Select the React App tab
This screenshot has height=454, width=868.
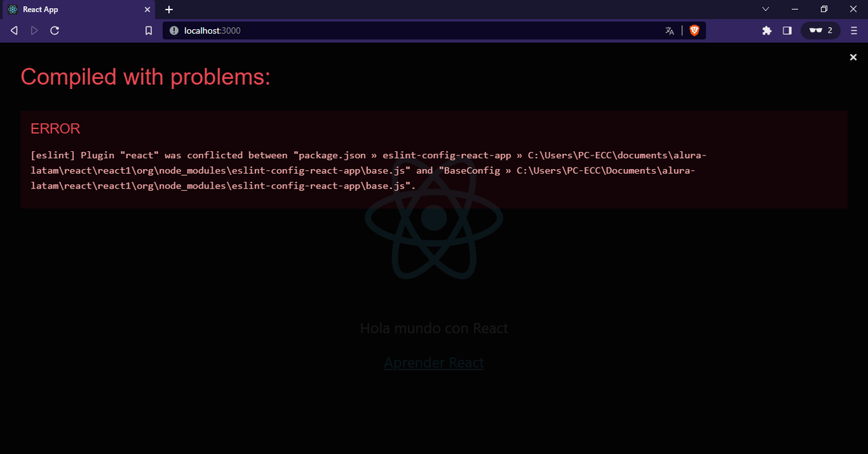click(79, 10)
